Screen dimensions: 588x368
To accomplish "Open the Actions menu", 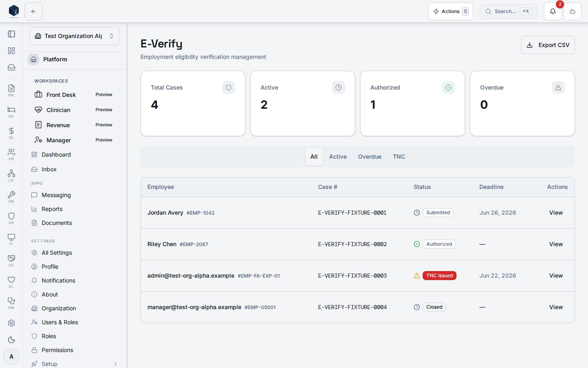I will [x=451, y=11].
